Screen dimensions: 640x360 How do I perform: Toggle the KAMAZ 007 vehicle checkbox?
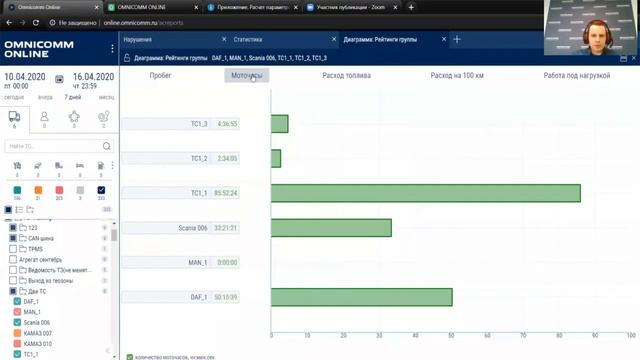click(x=17, y=333)
